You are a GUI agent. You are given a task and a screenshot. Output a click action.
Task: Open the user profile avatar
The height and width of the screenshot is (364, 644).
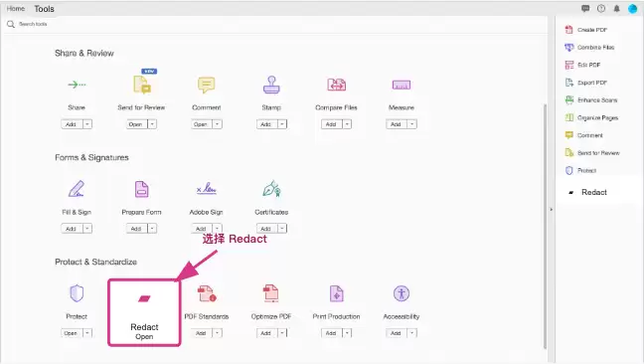click(632, 9)
